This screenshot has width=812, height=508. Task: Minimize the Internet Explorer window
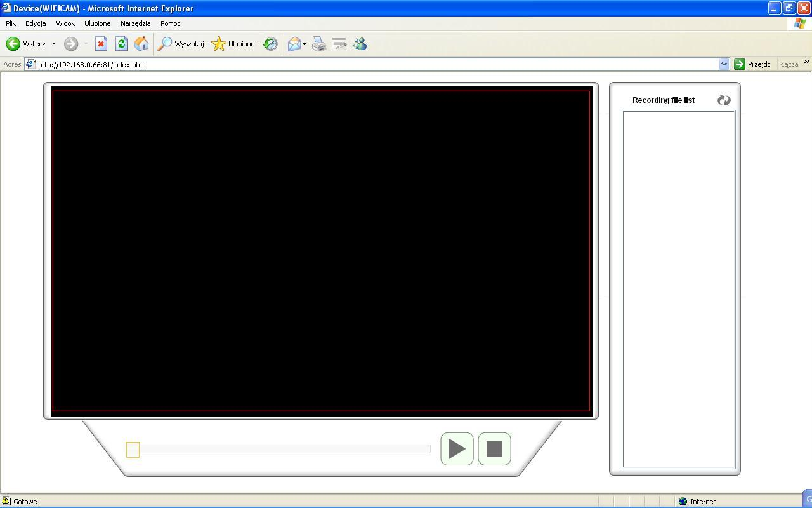tap(774, 8)
